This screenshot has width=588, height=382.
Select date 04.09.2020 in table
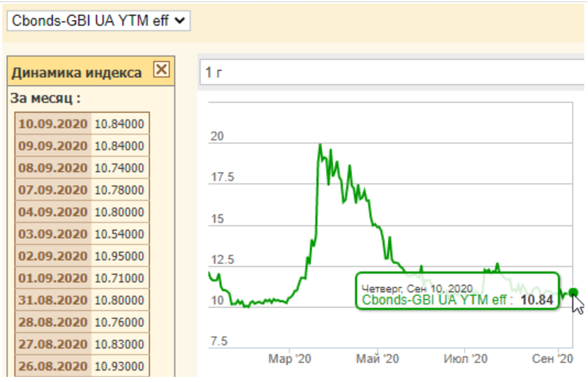pyautogui.click(x=53, y=212)
